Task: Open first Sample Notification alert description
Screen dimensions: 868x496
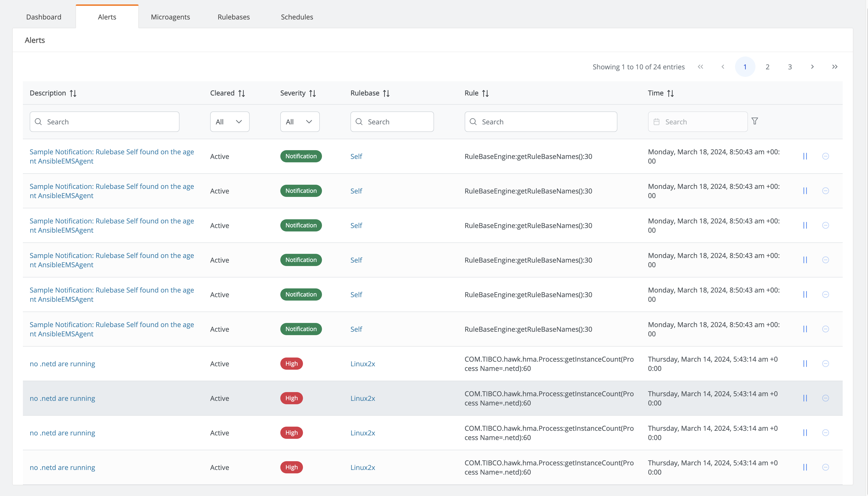Action: coord(112,156)
